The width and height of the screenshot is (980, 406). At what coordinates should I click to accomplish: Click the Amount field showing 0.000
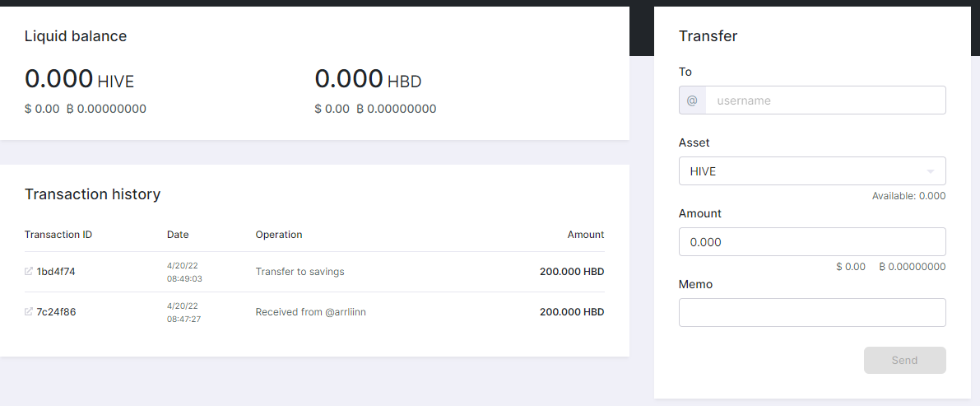click(x=812, y=241)
